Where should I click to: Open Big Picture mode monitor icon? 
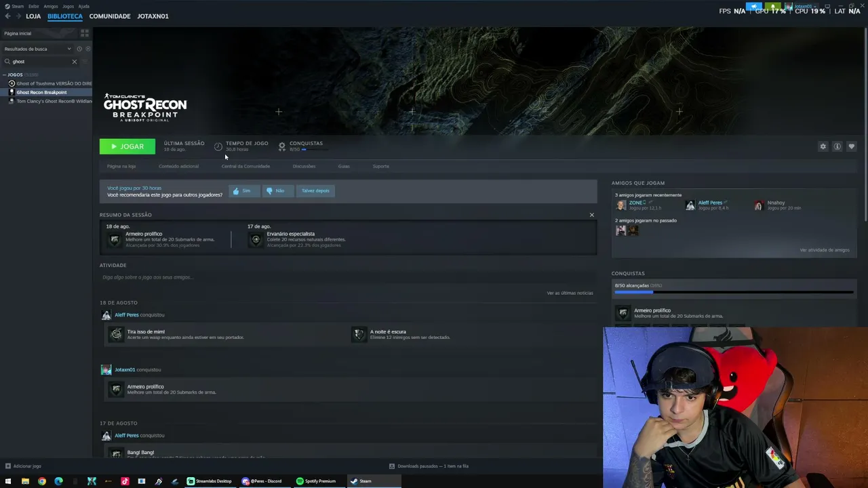click(827, 7)
